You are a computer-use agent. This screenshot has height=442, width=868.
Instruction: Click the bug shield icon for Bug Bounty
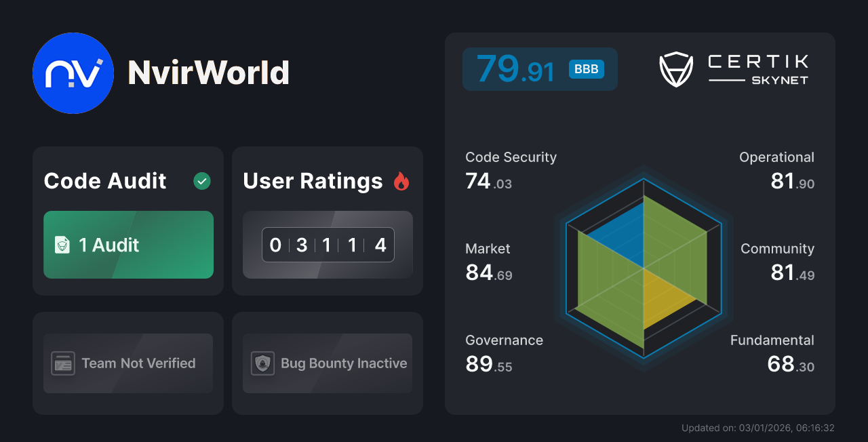(262, 363)
